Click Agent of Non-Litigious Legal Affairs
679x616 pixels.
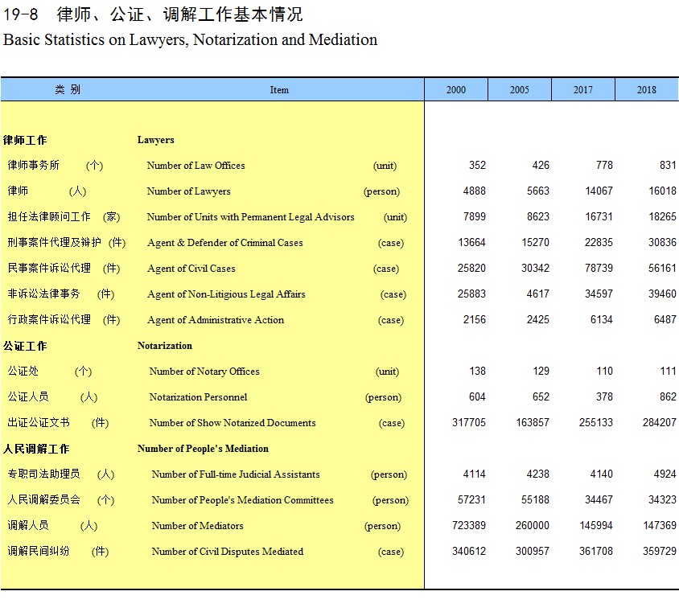[x=226, y=294]
